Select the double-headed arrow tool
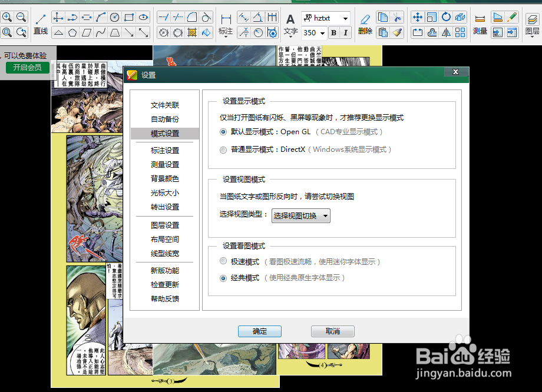This screenshot has width=542, height=392. 143,33
